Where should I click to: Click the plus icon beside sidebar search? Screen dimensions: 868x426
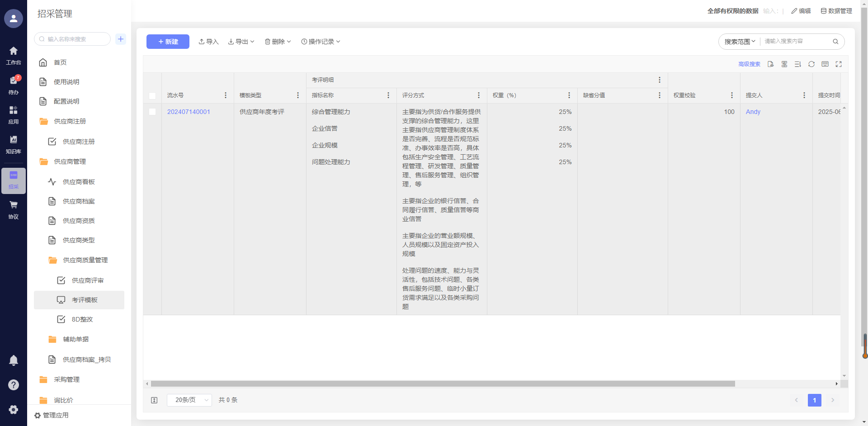(121, 39)
